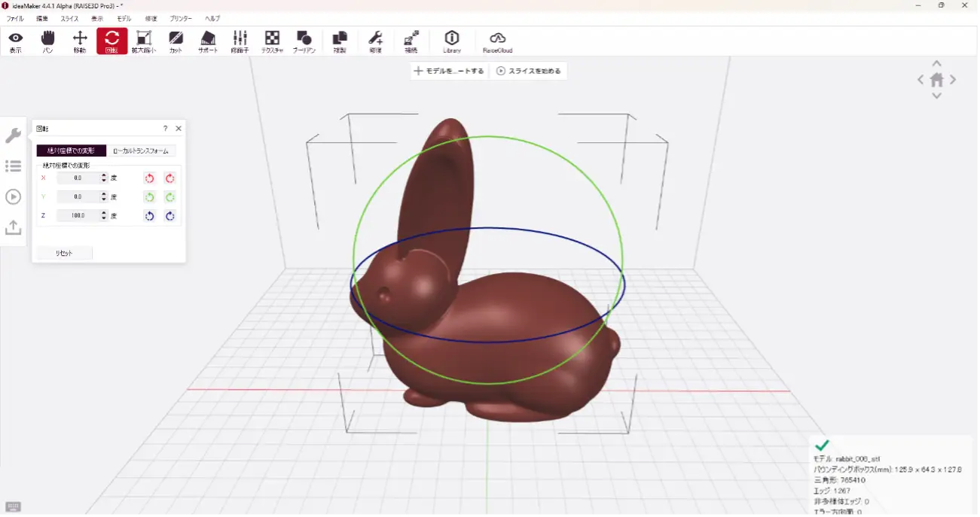Screen dimensions: 980x517
Task: Open RaiseCloud from the toolbar
Action: [497, 41]
